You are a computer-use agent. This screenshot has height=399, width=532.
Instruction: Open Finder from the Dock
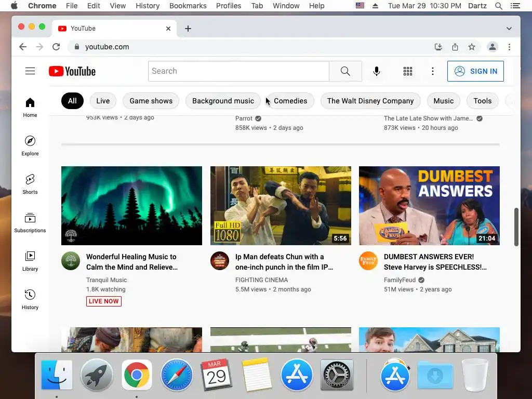click(57, 375)
